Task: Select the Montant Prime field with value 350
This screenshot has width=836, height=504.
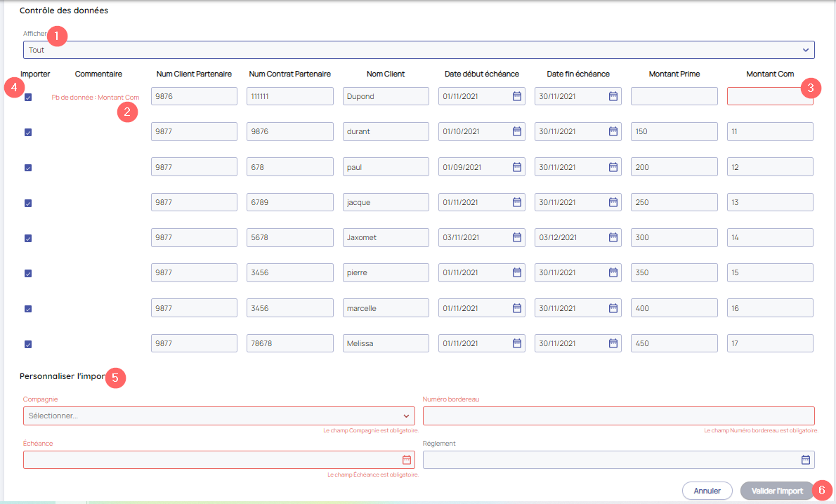Action: [x=674, y=272]
